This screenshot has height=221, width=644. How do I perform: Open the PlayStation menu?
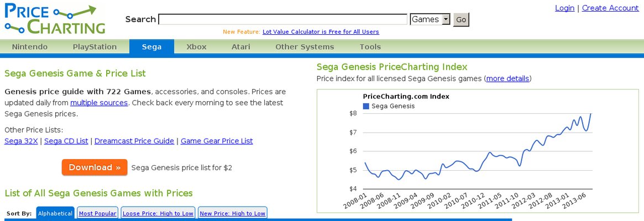tap(95, 47)
